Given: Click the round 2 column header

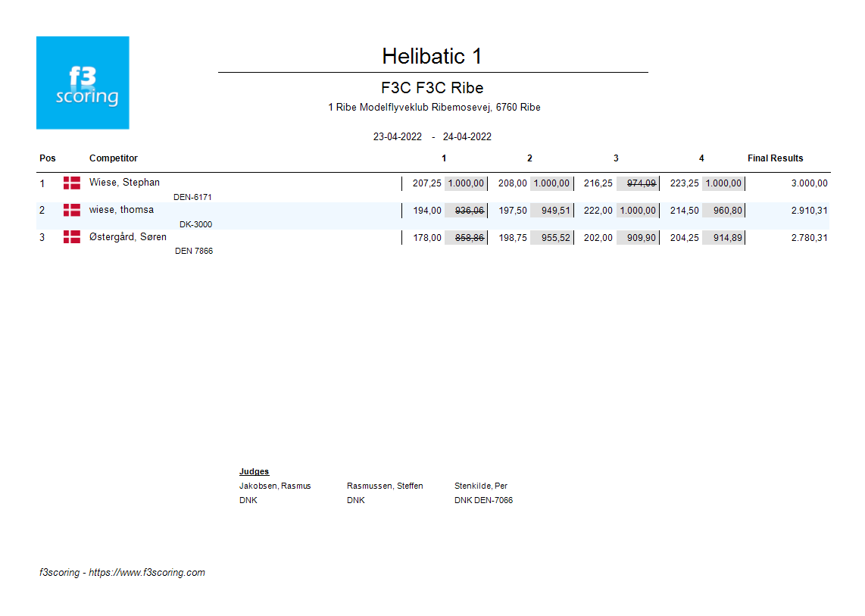Looking at the screenshot, I should pyautogui.click(x=529, y=158).
